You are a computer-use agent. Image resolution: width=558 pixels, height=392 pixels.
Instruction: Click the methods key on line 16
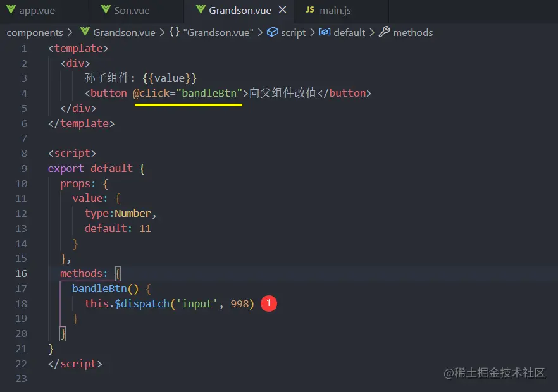click(81, 274)
